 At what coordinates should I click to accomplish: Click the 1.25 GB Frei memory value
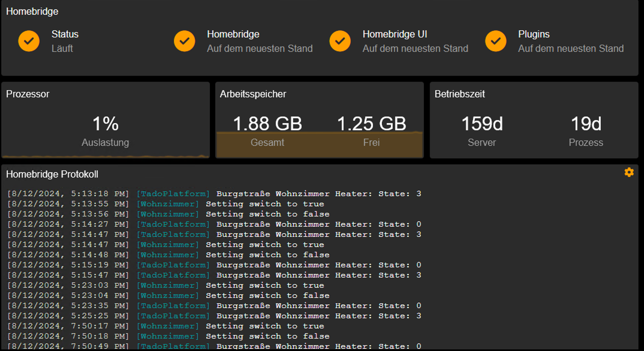[x=371, y=124]
